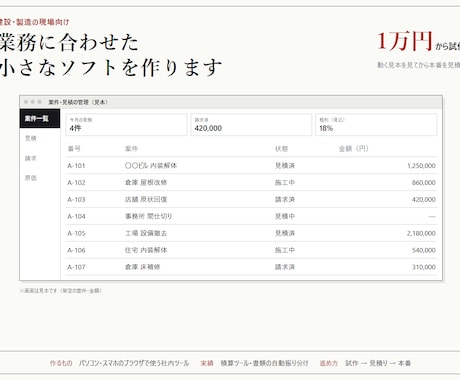Click the 業務に合わせた headline line
The image size is (460, 380).
pyautogui.click(x=69, y=42)
